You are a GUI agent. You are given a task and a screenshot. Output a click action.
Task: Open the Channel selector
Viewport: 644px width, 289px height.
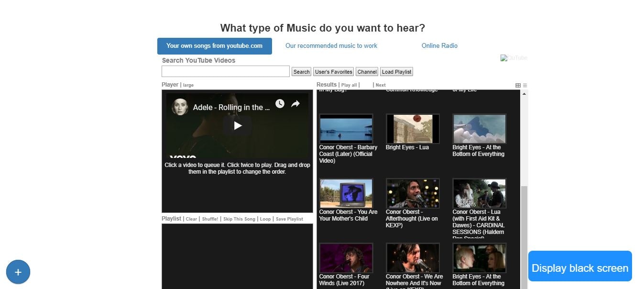367,71
